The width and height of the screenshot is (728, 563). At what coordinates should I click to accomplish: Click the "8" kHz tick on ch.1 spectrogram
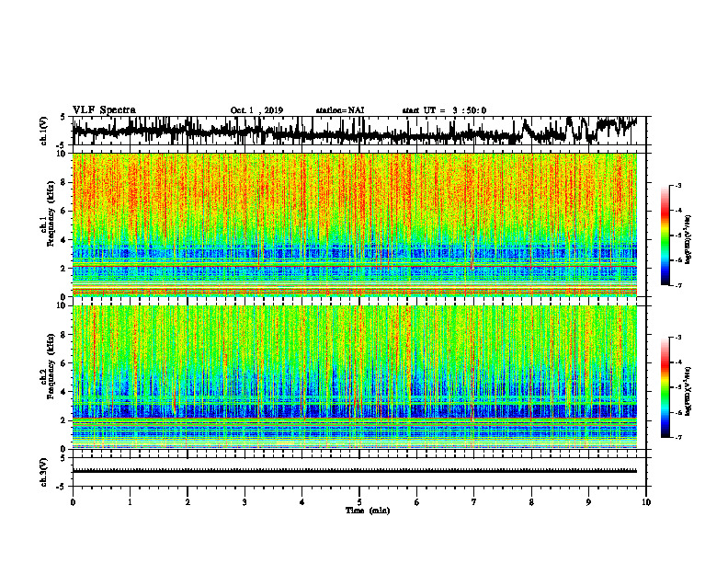pyautogui.click(x=63, y=182)
